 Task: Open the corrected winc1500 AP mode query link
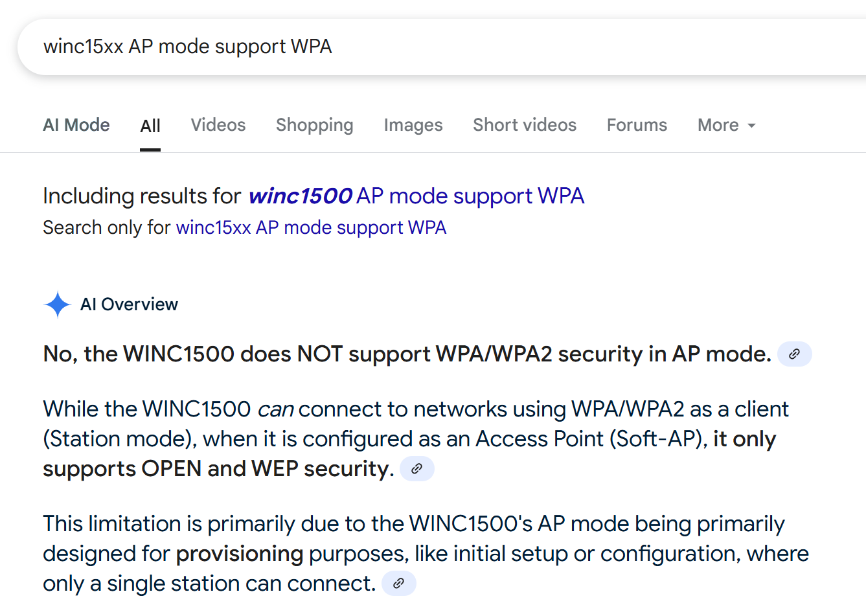(x=416, y=196)
